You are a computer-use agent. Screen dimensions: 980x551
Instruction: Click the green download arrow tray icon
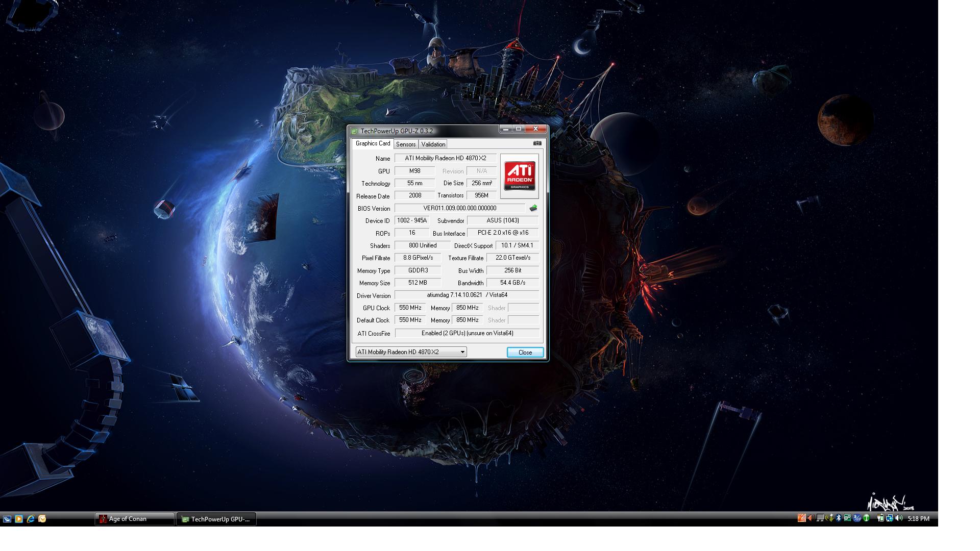830,518
